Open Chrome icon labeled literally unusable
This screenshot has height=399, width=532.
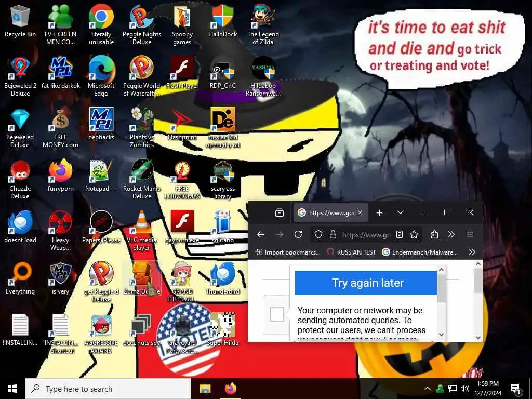(x=101, y=25)
